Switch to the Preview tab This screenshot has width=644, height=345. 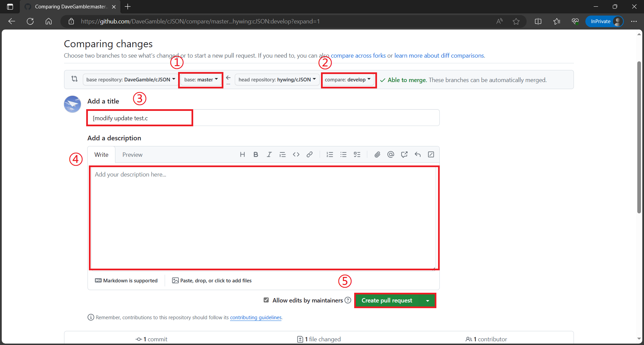coord(132,155)
